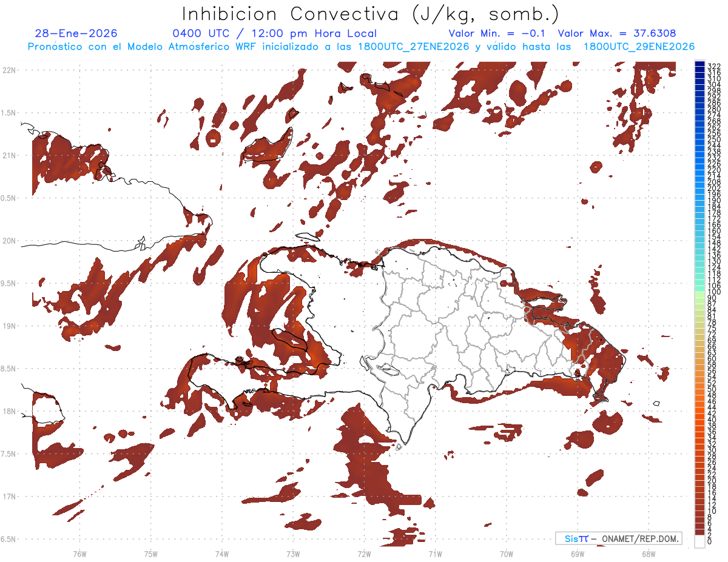This screenshot has width=728, height=562.
Task: Click the '76W' longitude label
Action: (79, 554)
